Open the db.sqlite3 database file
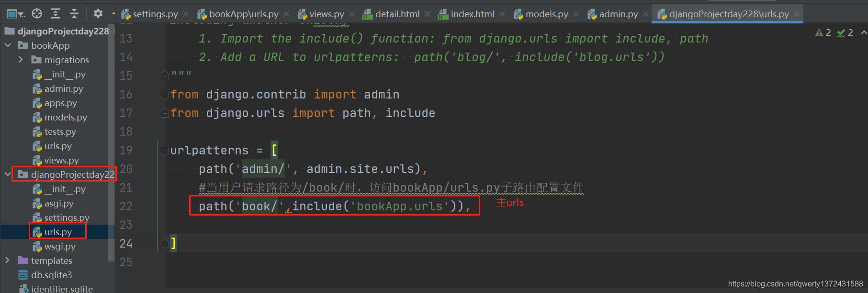 (x=52, y=275)
